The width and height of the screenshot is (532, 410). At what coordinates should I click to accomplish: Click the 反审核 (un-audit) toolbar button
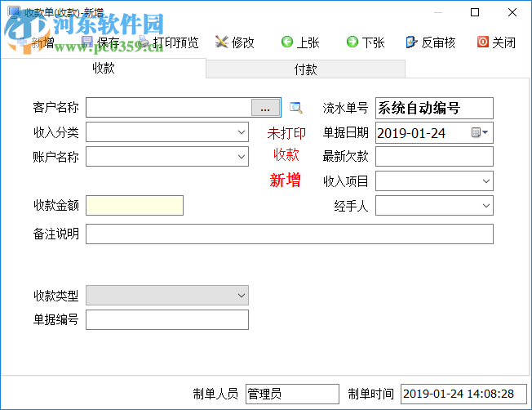pyautogui.click(x=430, y=42)
